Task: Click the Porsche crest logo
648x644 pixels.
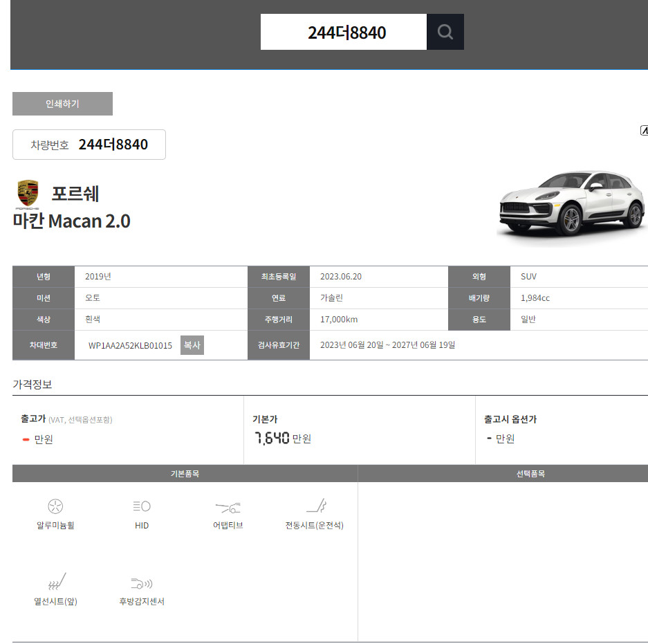Action: click(28, 194)
